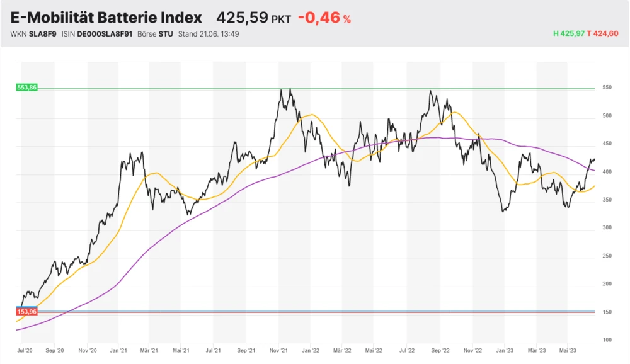Image resolution: width=630 pixels, height=364 pixels.
Task: Click the green 553,88 high price label
Action: [27, 88]
